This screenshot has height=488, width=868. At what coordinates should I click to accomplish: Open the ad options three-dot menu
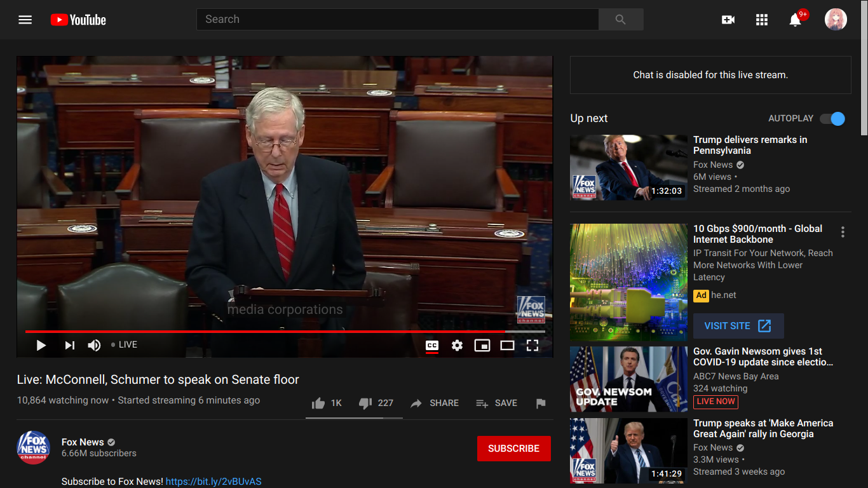pos(843,232)
